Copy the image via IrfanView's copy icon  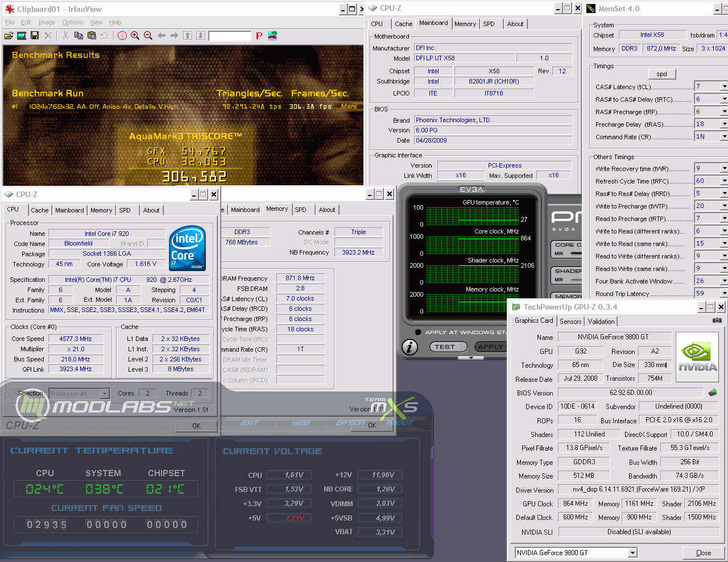pos(78,36)
